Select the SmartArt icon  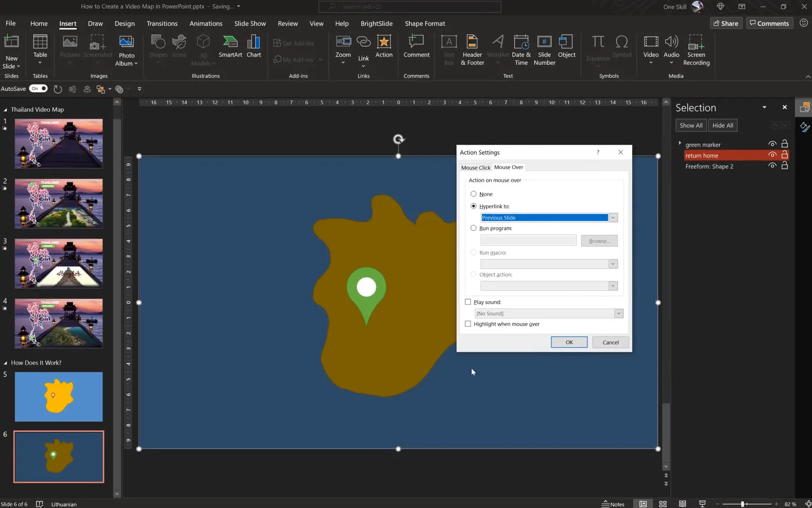230,47
